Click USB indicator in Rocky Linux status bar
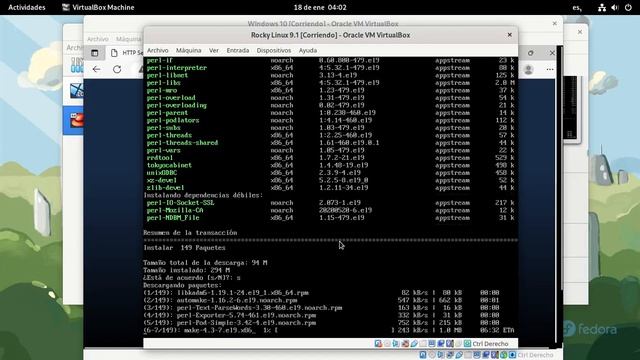Viewport: 640px width, 360px height. point(414,343)
